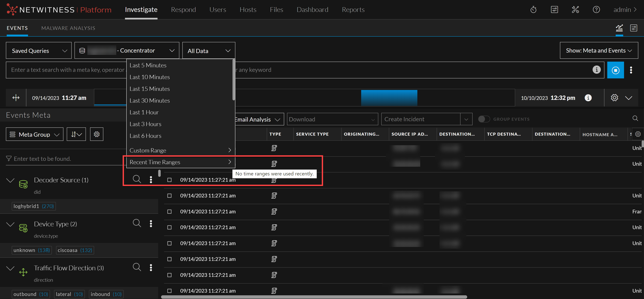Open the help question mark icon

click(x=596, y=10)
